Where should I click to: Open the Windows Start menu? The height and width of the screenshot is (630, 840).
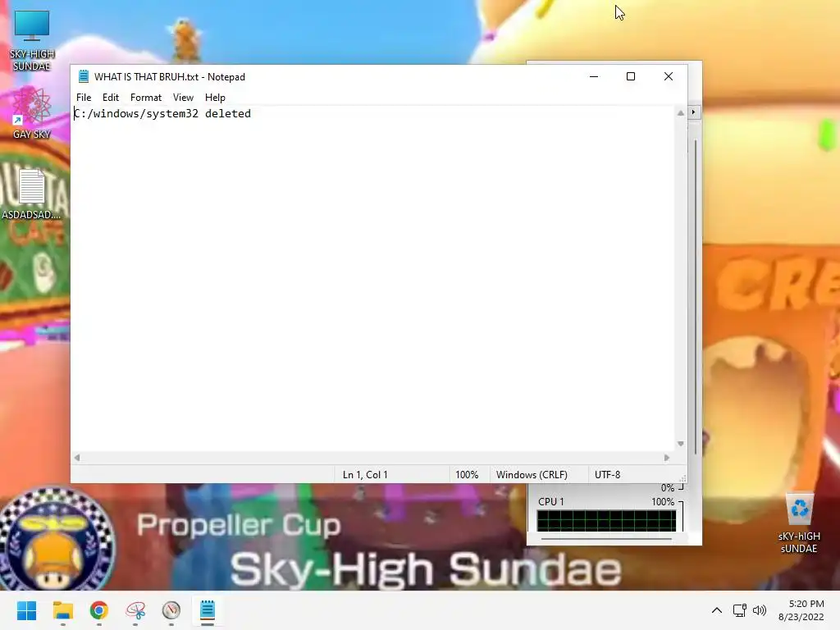click(x=27, y=610)
